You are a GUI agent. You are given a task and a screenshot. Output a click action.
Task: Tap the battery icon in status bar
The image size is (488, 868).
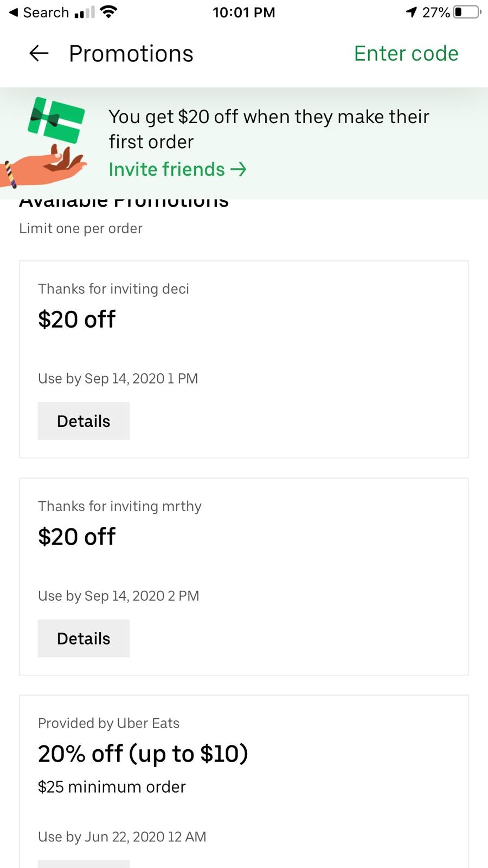click(x=467, y=12)
